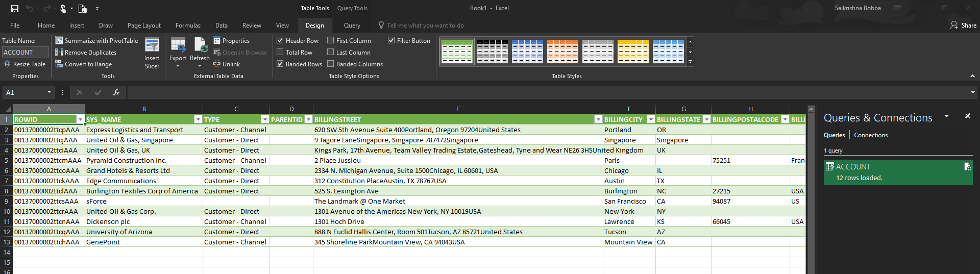Click Tell me lightbulb search box
The height and width of the screenshot is (274, 980).
pos(421,25)
